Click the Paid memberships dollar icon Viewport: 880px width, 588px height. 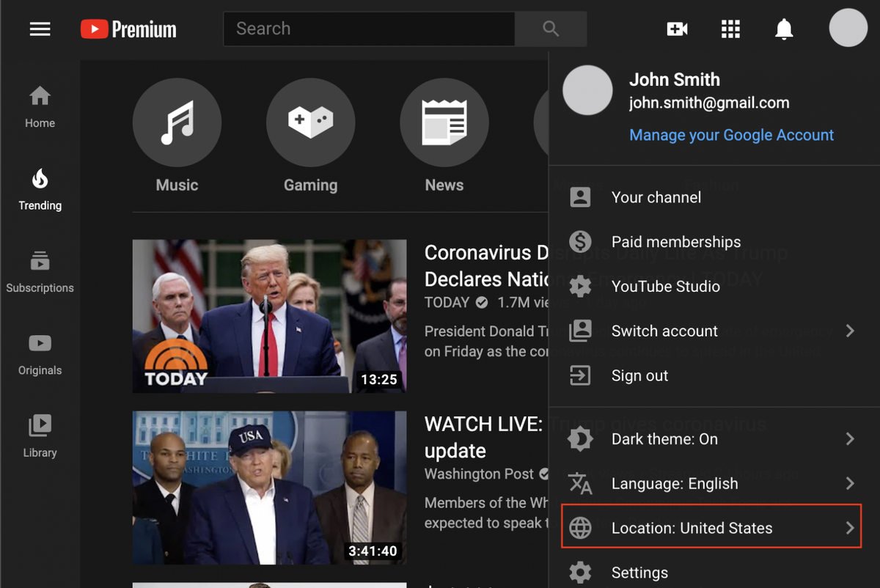click(580, 241)
